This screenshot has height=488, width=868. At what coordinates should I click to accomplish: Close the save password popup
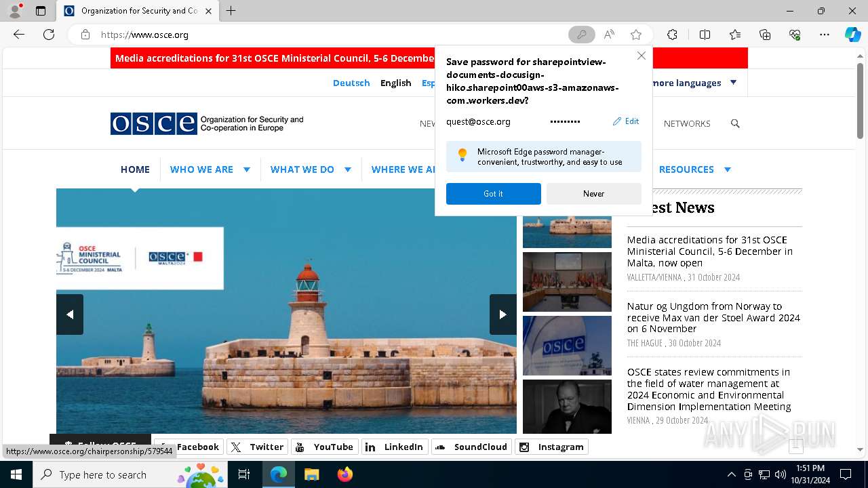(641, 56)
